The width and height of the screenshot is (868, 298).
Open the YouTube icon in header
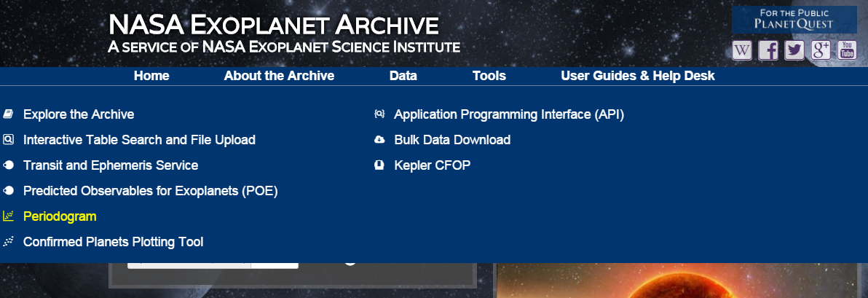[847, 50]
